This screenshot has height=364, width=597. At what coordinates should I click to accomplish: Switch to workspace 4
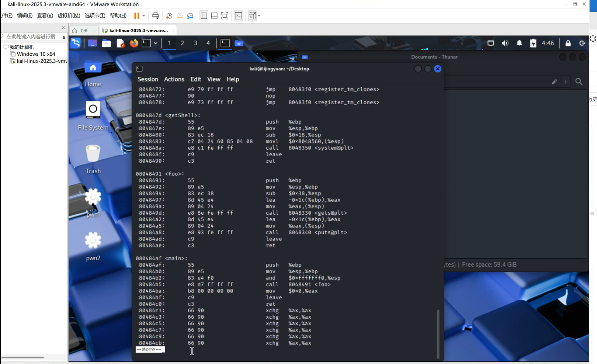(x=208, y=43)
